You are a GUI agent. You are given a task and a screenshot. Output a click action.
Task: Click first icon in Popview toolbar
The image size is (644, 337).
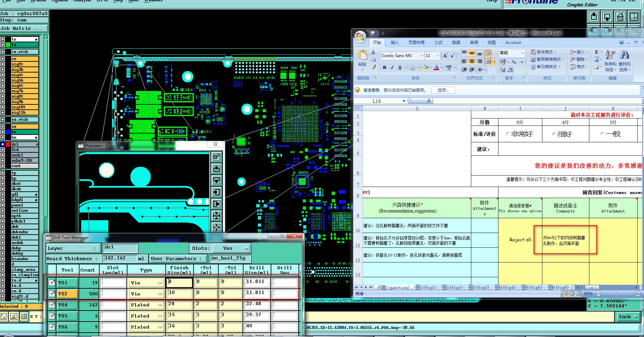[217, 157]
